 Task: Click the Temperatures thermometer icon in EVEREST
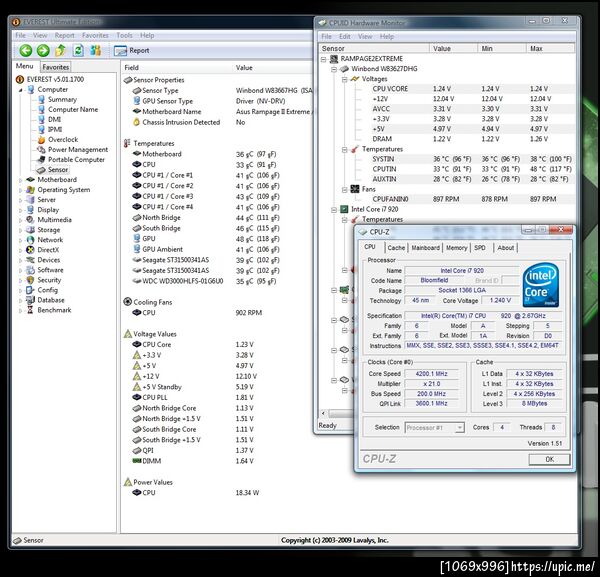click(x=127, y=143)
